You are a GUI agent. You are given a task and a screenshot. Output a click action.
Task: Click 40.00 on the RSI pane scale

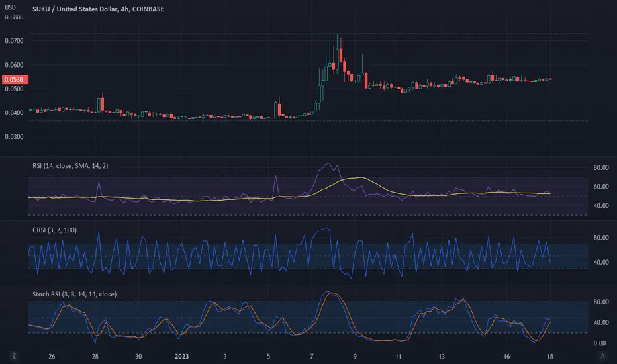pyautogui.click(x=601, y=205)
